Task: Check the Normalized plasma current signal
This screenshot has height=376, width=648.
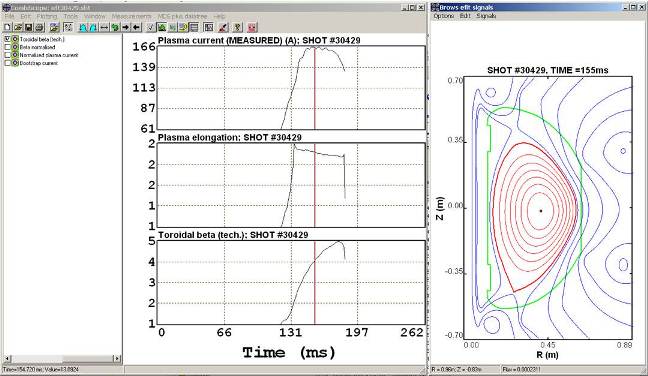Action: coord(7,55)
